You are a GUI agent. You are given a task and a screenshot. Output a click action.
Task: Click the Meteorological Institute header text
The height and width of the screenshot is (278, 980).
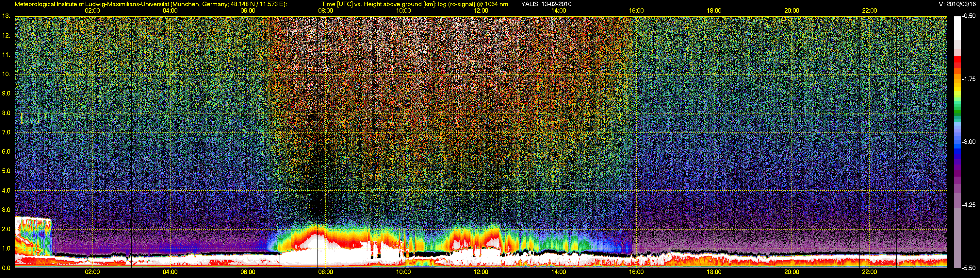click(x=151, y=4)
